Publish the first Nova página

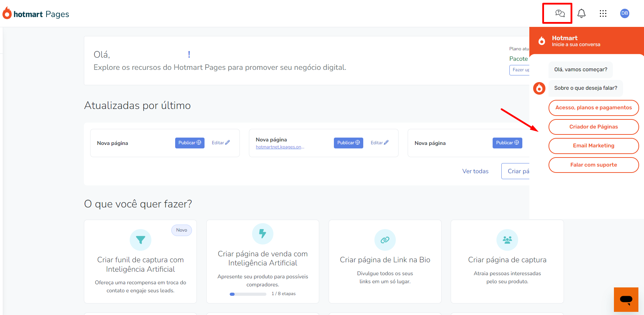click(x=190, y=143)
